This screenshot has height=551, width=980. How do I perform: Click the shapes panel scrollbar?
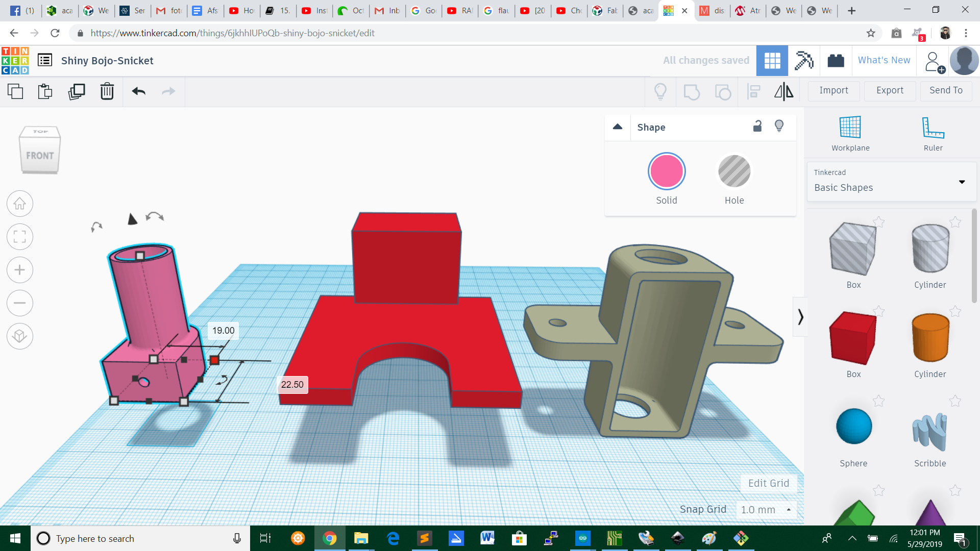(x=974, y=255)
